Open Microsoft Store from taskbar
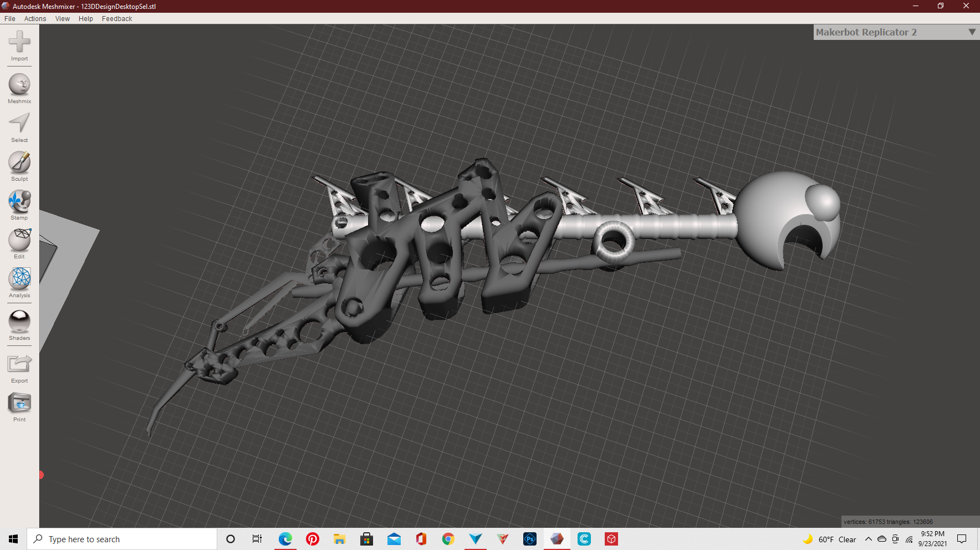Image resolution: width=980 pixels, height=550 pixels. tap(366, 539)
